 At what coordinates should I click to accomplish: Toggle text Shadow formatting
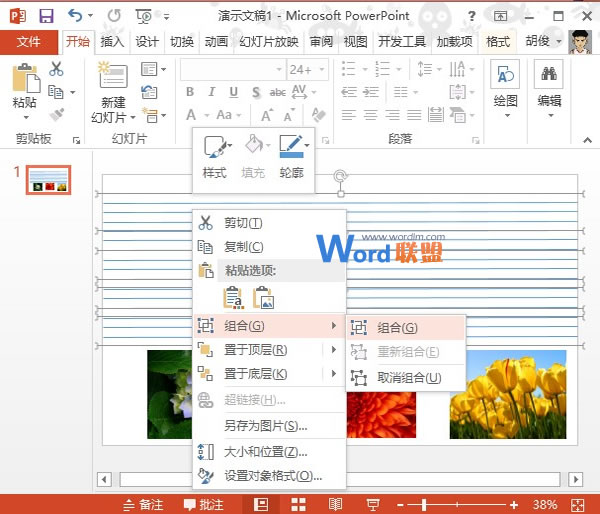click(x=256, y=92)
